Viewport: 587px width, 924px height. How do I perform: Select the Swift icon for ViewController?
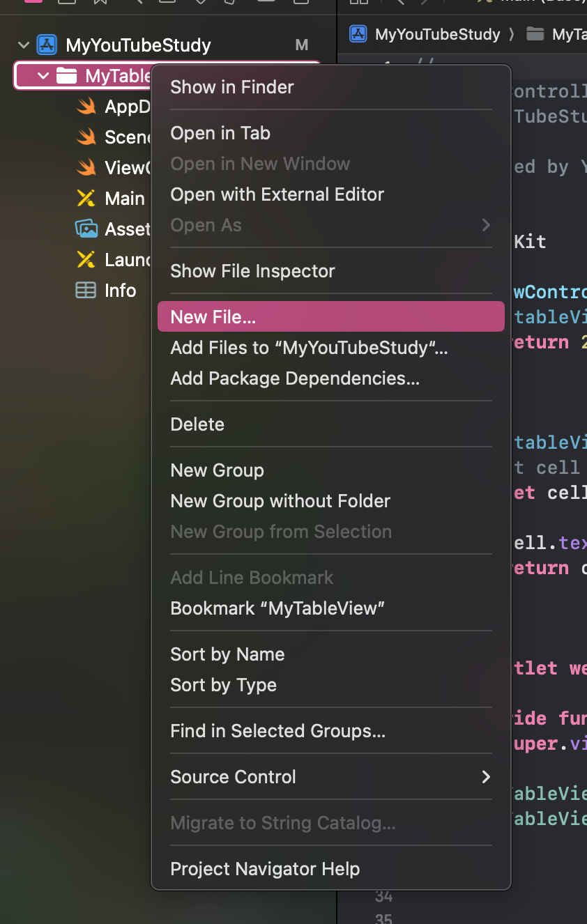[x=86, y=167]
